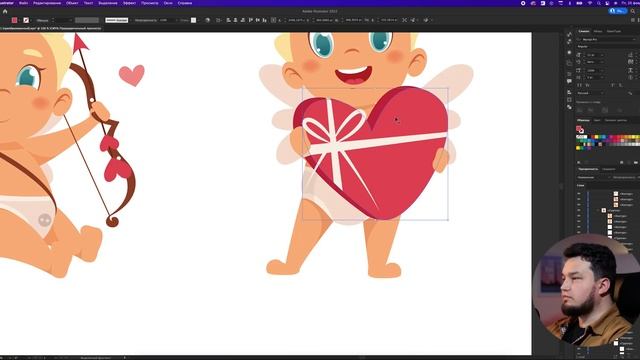This screenshot has width=640, height=360.
Task: Click horizontal align center icon
Action: coord(236,20)
